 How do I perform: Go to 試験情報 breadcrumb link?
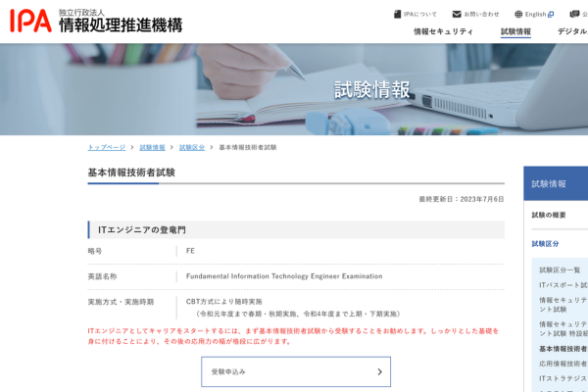(x=152, y=147)
